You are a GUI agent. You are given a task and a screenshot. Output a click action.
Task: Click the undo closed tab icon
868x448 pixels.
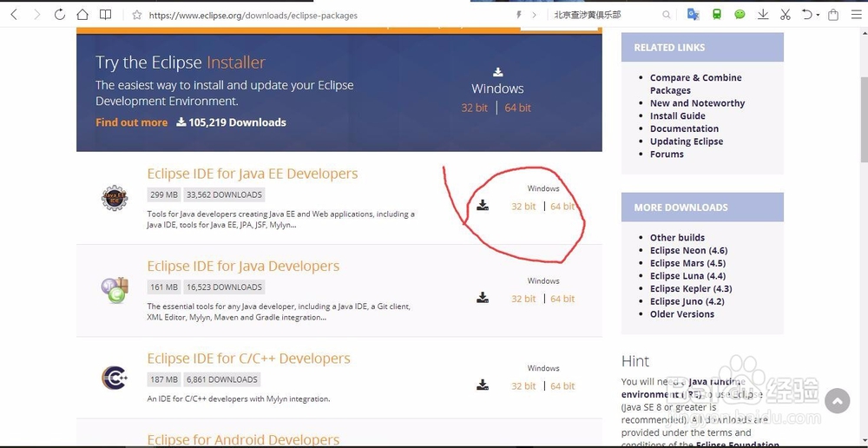[x=807, y=15]
